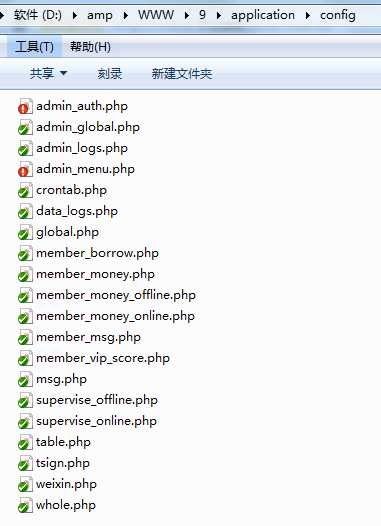This screenshot has width=381, height=526.
Task: Click the tsign.php file icon
Action: (x=25, y=463)
